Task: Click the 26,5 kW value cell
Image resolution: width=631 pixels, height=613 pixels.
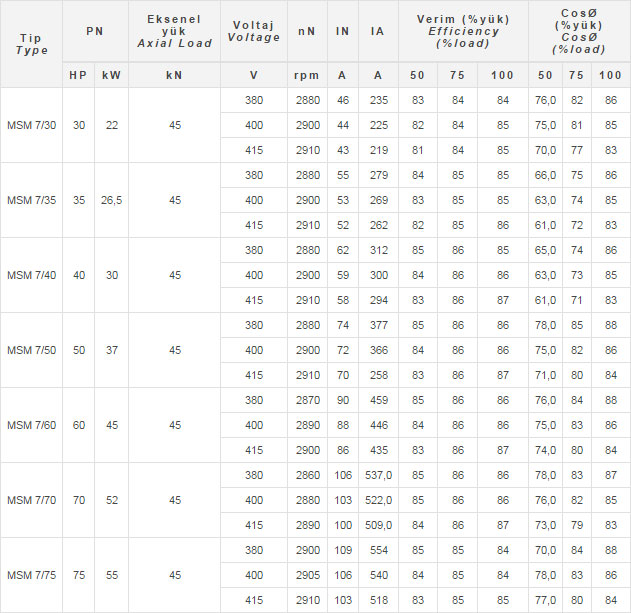Action: point(111,200)
